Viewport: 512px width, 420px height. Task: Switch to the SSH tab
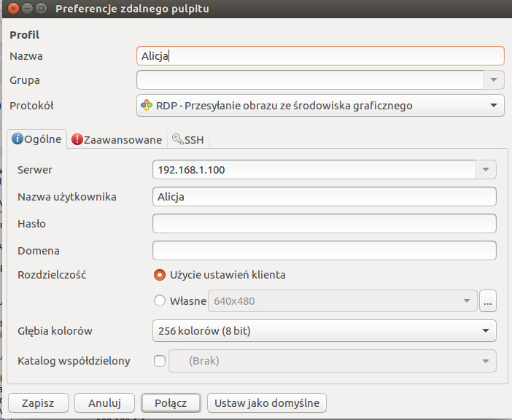point(188,140)
